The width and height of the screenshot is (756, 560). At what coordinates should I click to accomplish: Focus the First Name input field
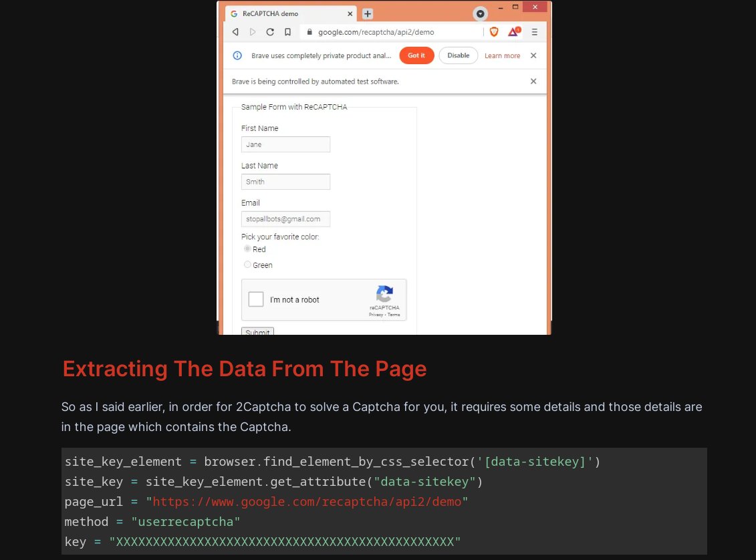point(285,144)
